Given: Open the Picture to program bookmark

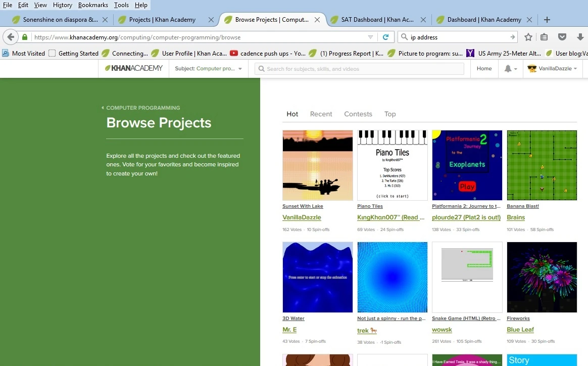Looking at the screenshot, I should (425, 53).
